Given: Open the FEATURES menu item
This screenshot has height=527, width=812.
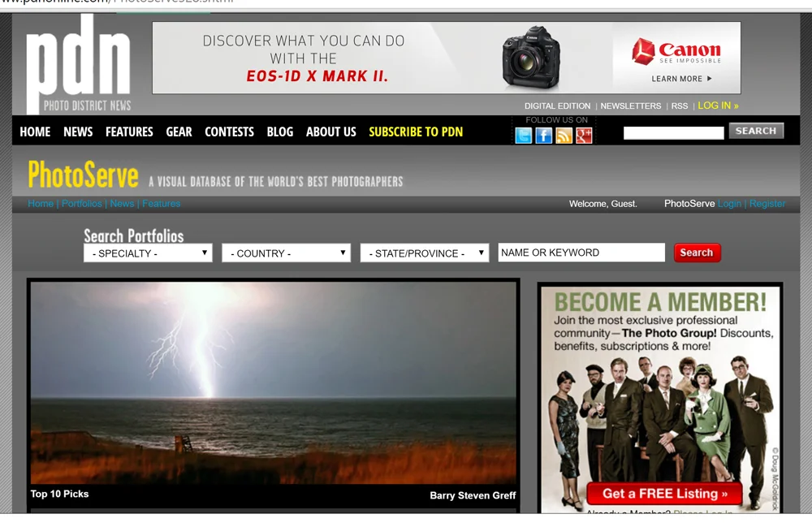Looking at the screenshot, I should [x=129, y=132].
